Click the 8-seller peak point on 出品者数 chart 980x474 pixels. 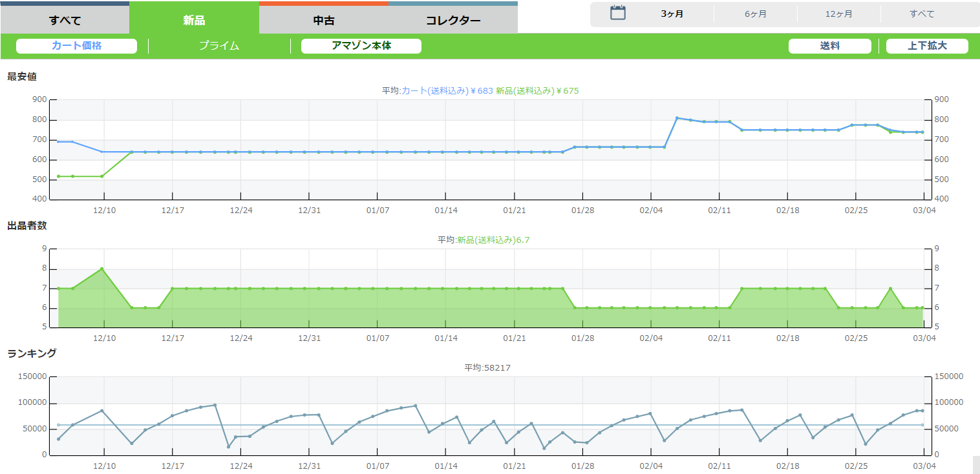(x=102, y=269)
